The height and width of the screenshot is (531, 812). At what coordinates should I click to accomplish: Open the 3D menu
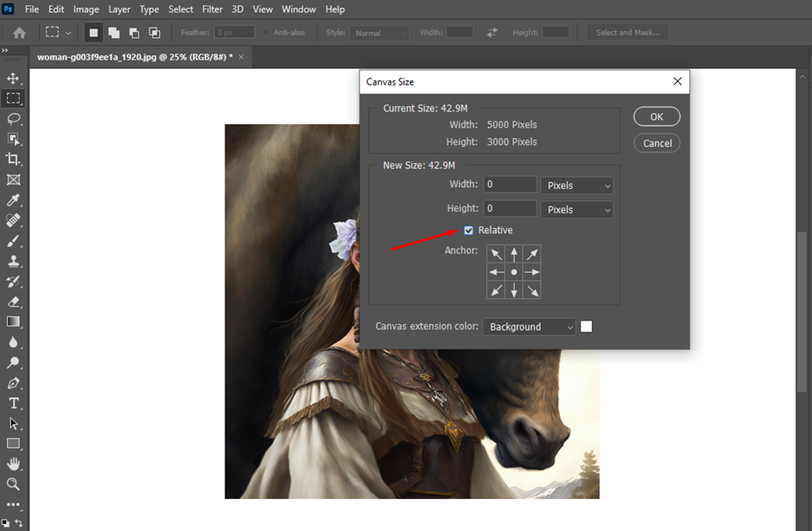[238, 9]
